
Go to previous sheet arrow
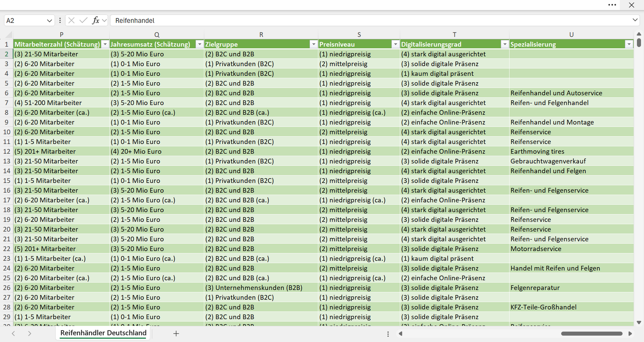coord(13,333)
